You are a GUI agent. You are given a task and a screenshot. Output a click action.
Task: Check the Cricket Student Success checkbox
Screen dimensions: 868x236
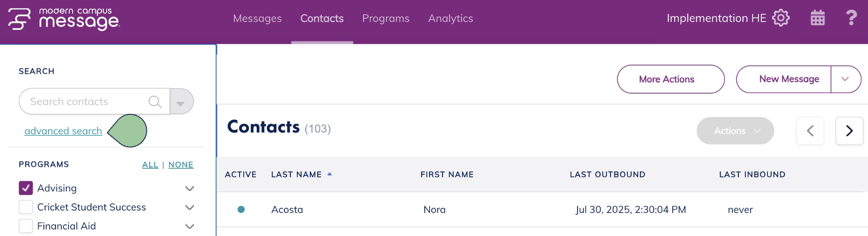pos(26,207)
